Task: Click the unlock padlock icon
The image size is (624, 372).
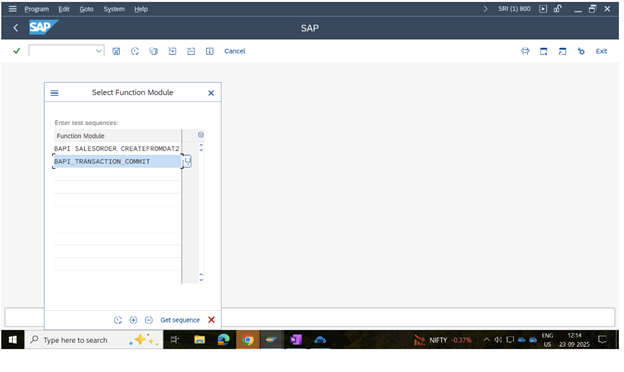Action: [558, 9]
